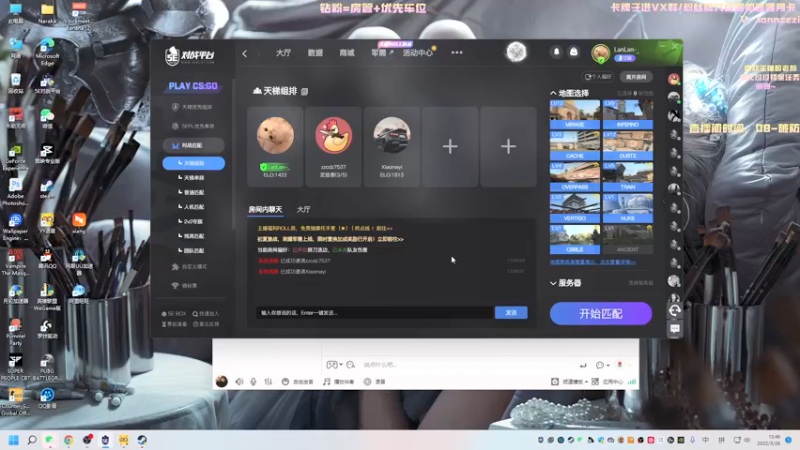Toggle the INFERNO map selection
The width and height of the screenshot is (800, 450).
[628, 114]
